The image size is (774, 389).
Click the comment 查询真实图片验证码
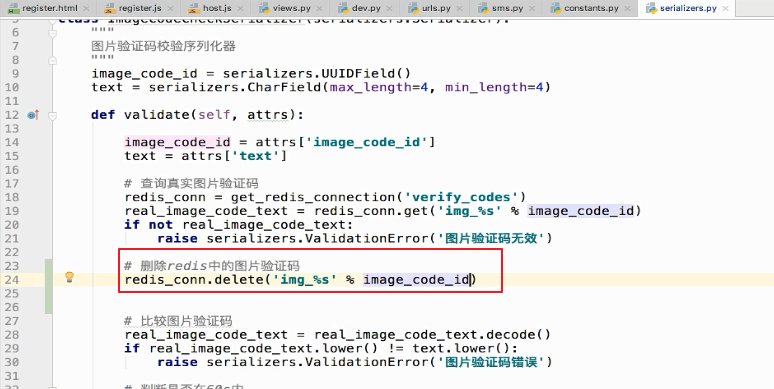pyautogui.click(x=192, y=184)
